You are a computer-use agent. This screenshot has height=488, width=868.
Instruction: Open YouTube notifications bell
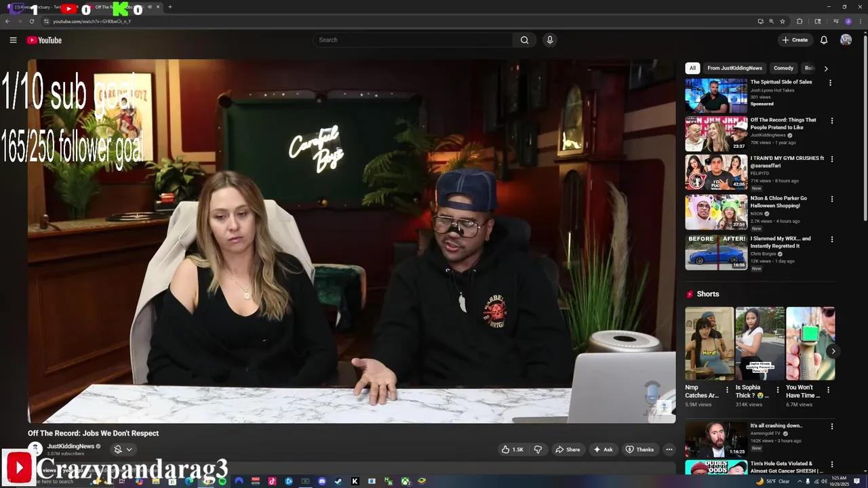[824, 40]
